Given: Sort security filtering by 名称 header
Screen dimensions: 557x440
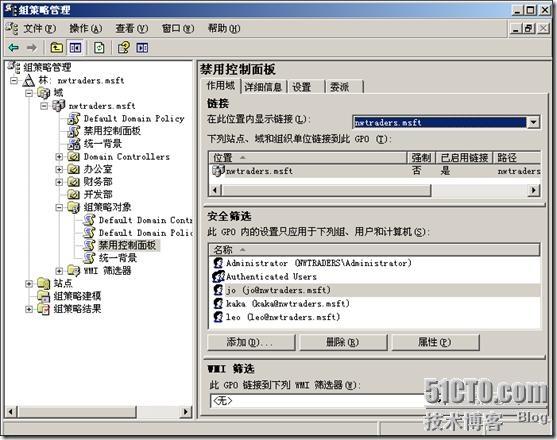Looking at the screenshot, I should click(375, 250).
